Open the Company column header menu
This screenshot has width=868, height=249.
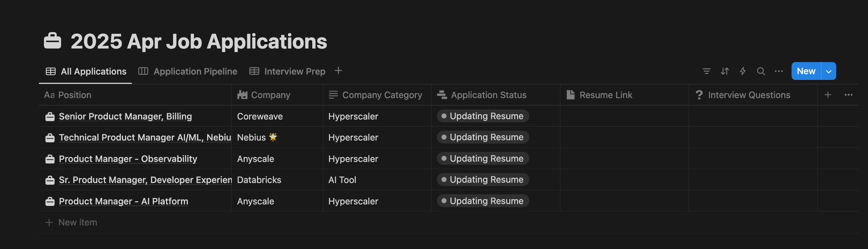point(277,95)
